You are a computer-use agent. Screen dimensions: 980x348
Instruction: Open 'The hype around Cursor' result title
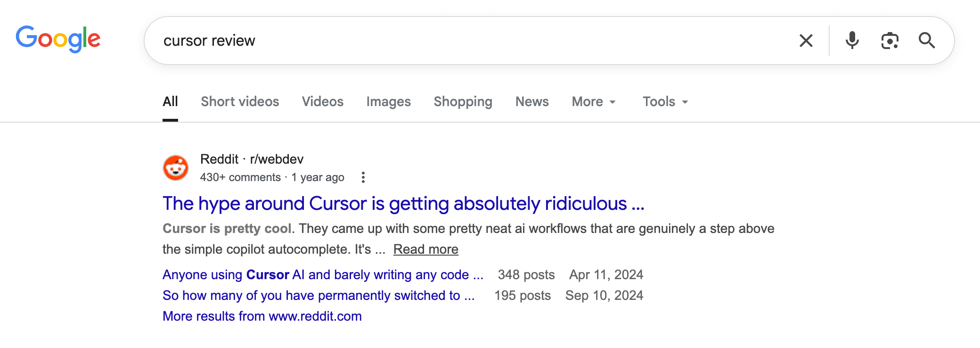click(x=403, y=204)
